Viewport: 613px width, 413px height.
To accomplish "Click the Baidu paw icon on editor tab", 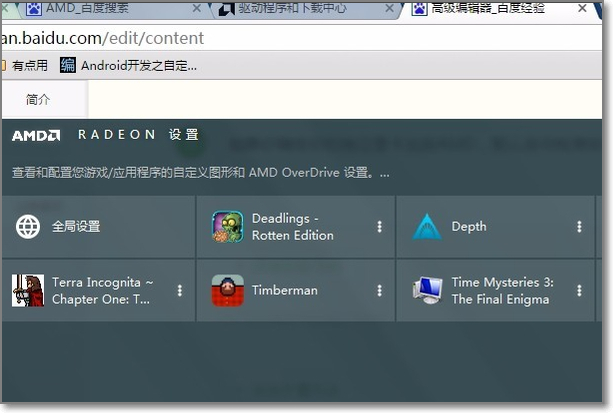I will coord(419,8).
